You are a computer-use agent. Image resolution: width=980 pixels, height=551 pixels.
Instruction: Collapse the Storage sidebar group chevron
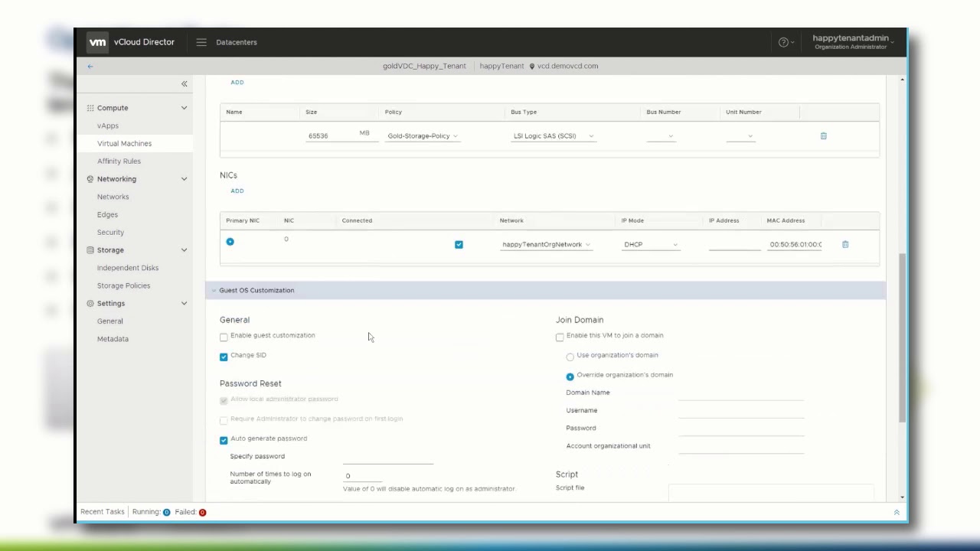pyautogui.click(x=184, y=250)
